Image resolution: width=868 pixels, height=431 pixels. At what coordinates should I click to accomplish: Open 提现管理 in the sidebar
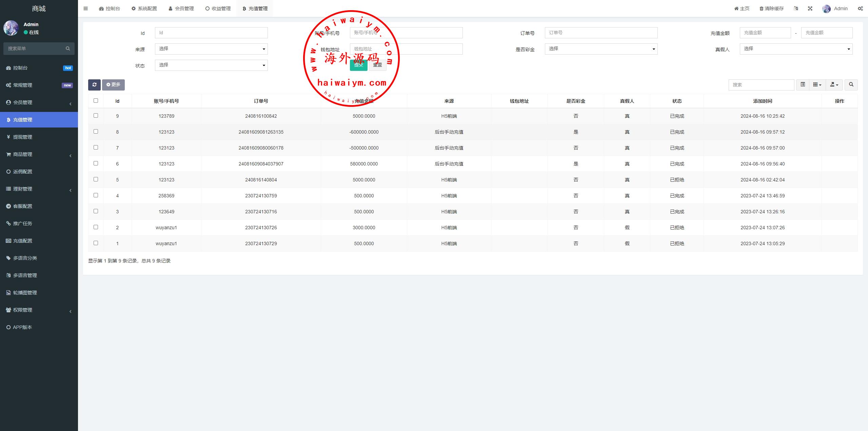(22, 137)
